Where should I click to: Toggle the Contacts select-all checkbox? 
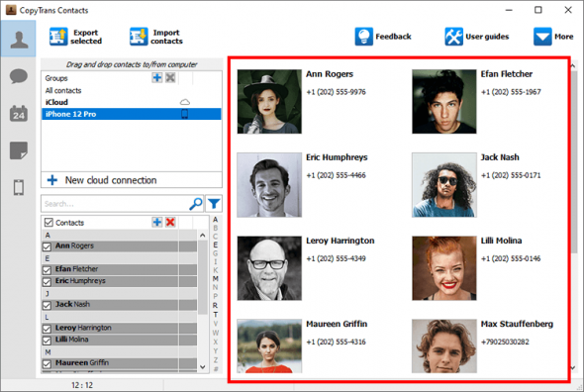coord(49,223)
